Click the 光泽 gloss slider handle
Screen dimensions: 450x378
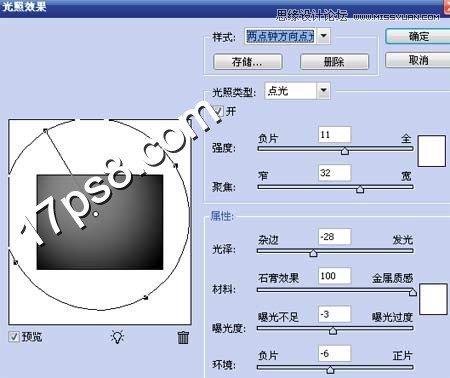[313, 253]
